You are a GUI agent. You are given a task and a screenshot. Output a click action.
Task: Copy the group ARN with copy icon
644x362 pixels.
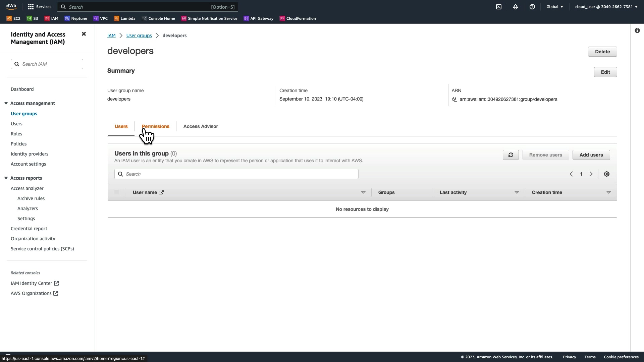click(x=455, y=99)
